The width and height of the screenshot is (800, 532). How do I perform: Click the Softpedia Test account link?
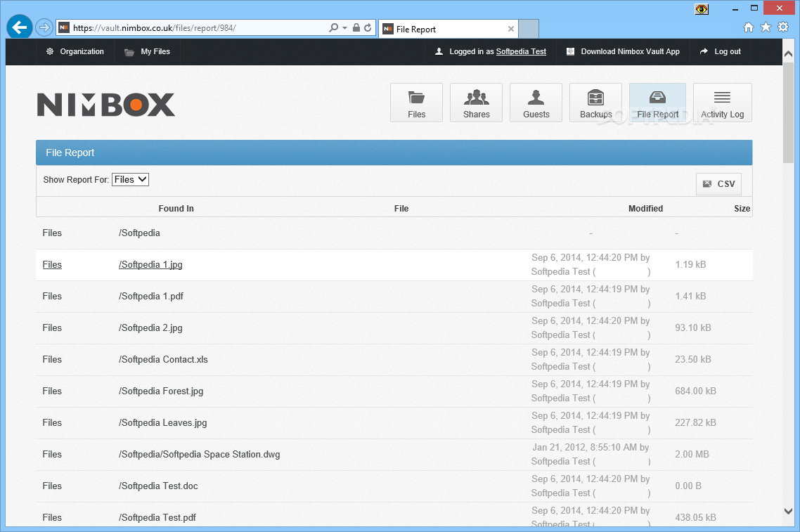click(x=521, y=51)
